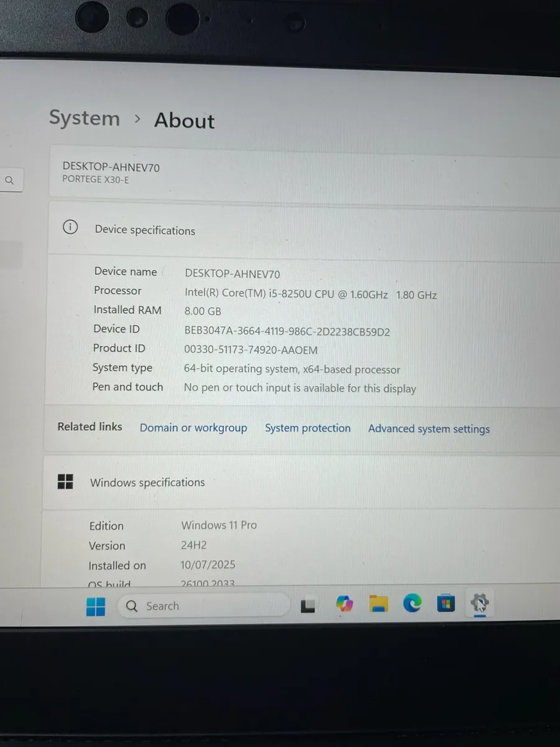Image resolution: width=560 pixels, height=747 pixels.
Task: Select the Settings gear in the taskbar
Action: (479, 602)
